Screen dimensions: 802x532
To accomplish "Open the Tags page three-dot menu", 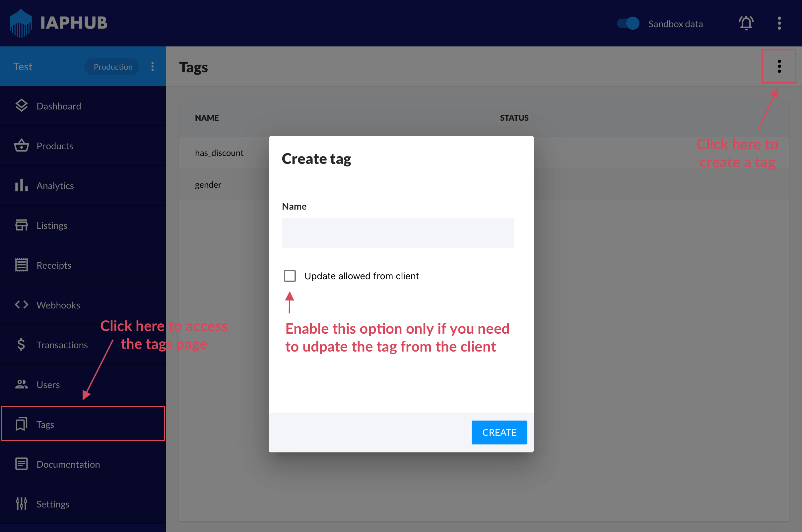I will pyautogui.click(x=779, y=66).
